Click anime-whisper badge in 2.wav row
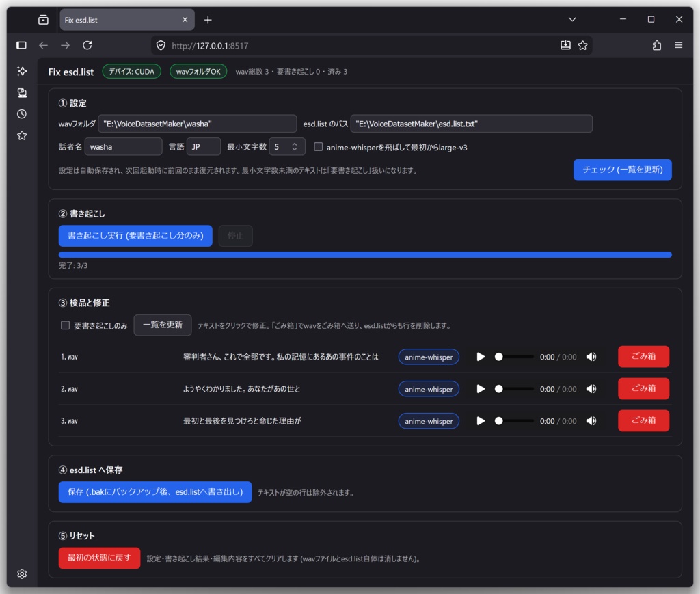Viewport: 700px width, 594px height. (429, 389)
